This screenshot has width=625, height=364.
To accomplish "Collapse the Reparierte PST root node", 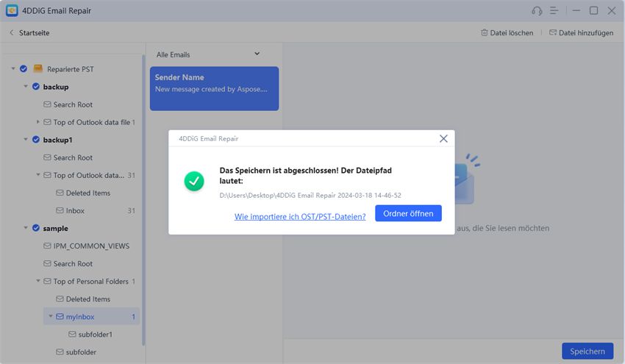I will point(13,69).
